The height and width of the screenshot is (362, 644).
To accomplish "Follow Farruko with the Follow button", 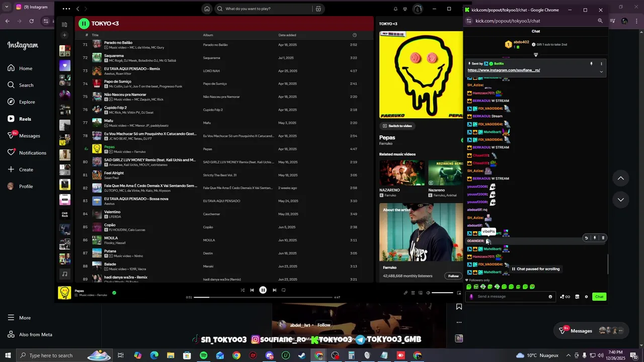I will pos(453,276).
